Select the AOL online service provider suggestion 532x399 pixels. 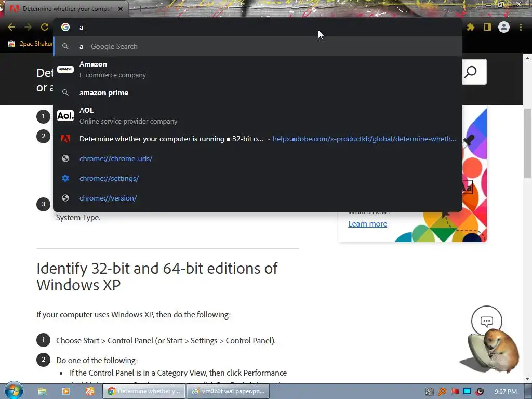258,116
